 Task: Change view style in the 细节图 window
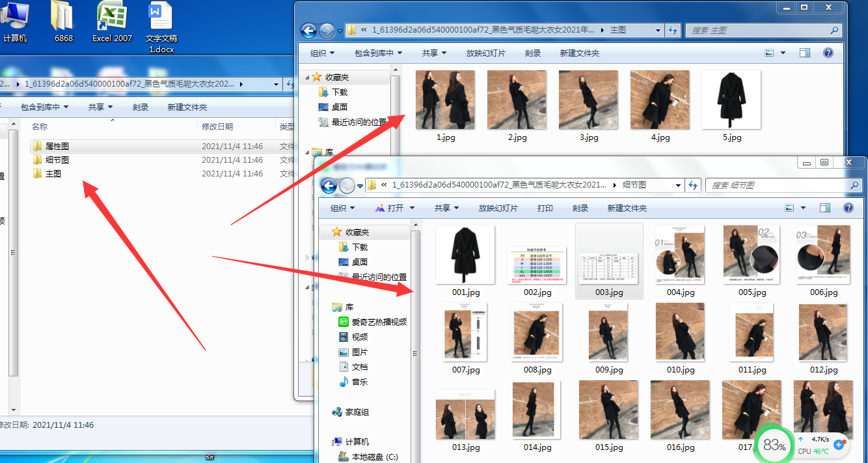point(789,208)
